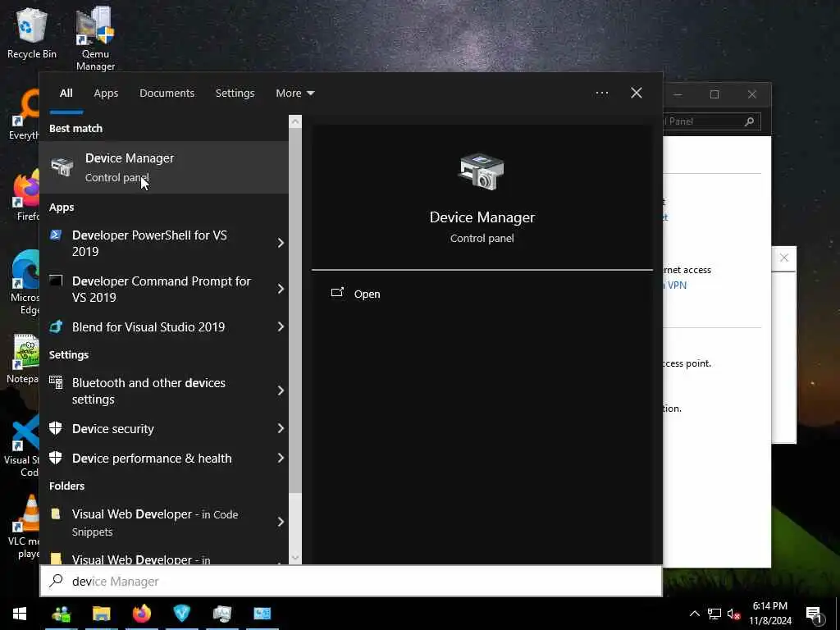
Task: Open the Windows Start button
Action: [x=20, y=614]
